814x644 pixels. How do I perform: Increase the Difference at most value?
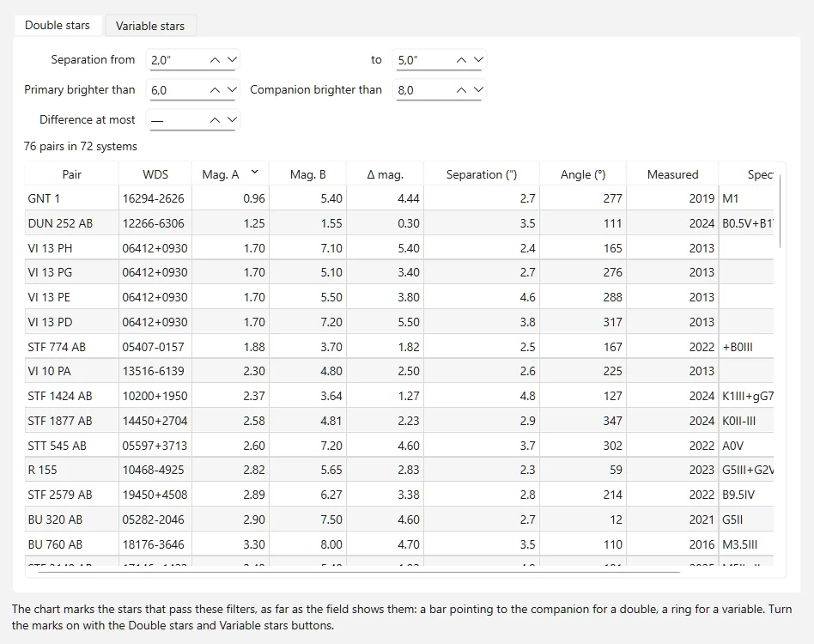(x=215, y=120)
